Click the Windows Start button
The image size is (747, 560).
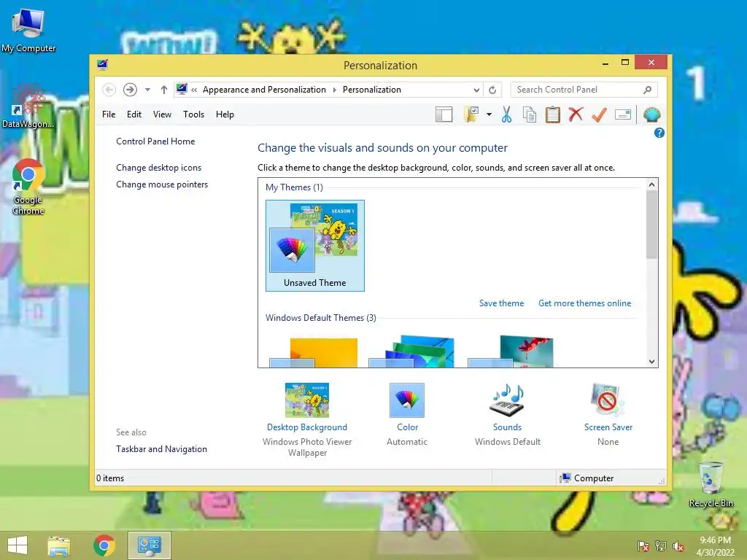click(x=18, y=545)
